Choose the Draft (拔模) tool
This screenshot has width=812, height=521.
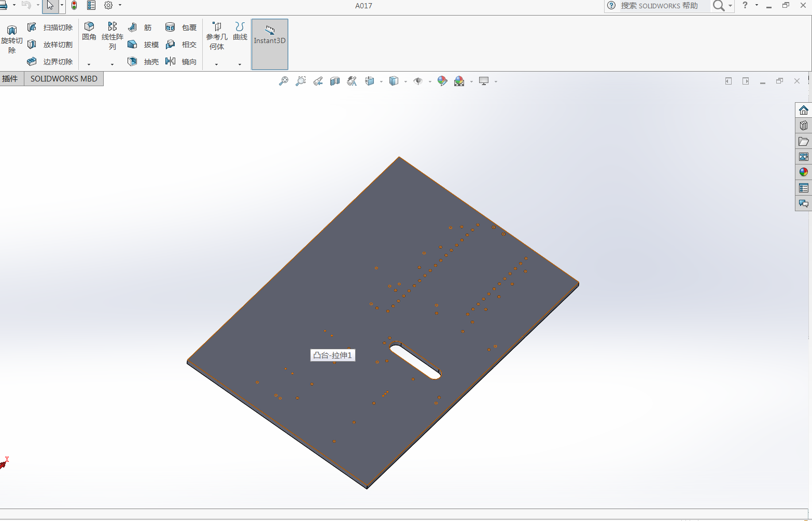click(133, 45)
